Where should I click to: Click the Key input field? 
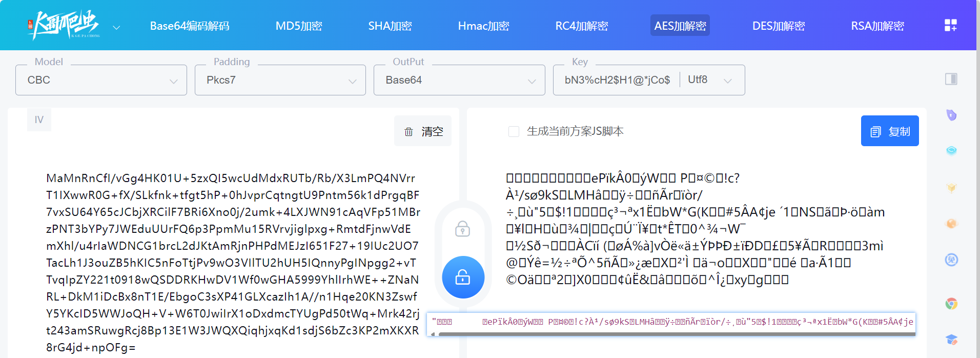(x=617, y=80)
